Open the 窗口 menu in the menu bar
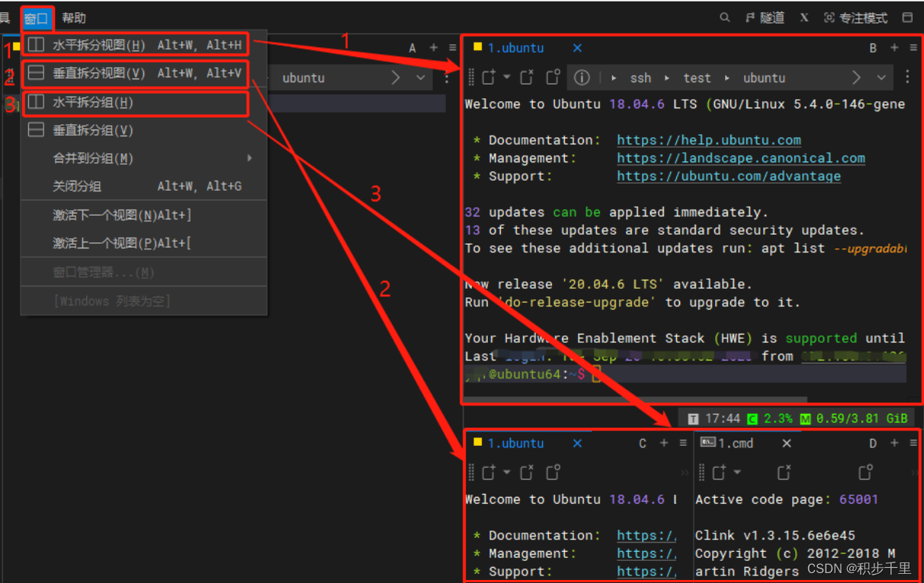924x583 pixels. point(37,18)
